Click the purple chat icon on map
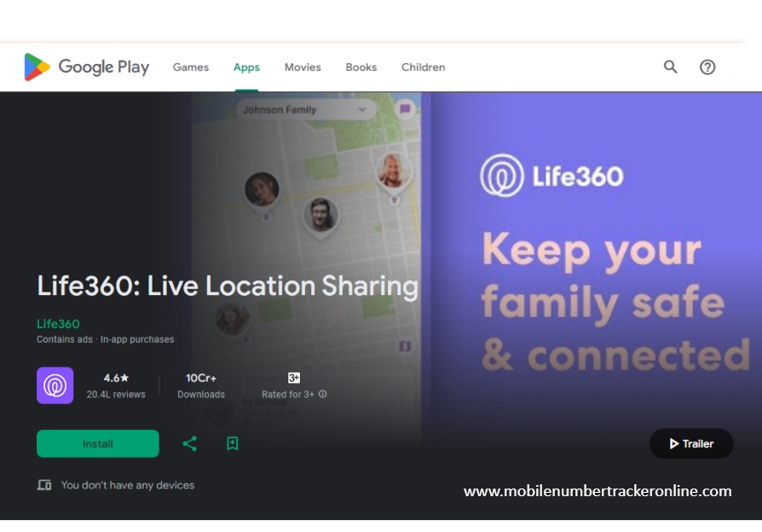Screen dimensions: 762x532 [x=405, y=109]
